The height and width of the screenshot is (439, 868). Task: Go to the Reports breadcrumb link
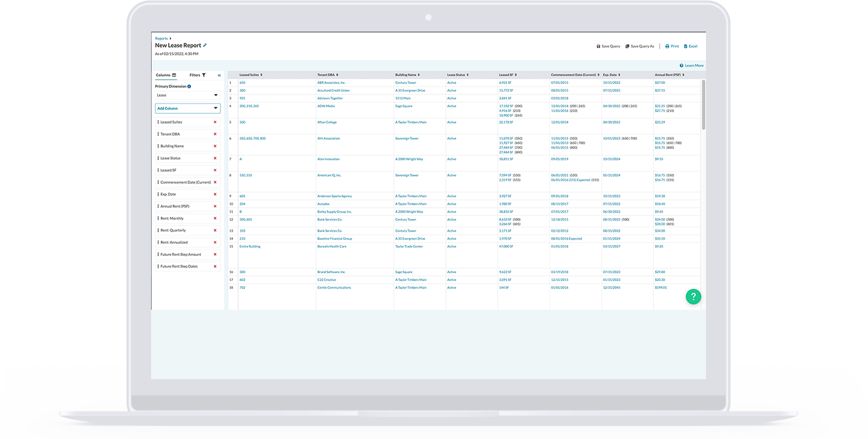tap(161, 38)
